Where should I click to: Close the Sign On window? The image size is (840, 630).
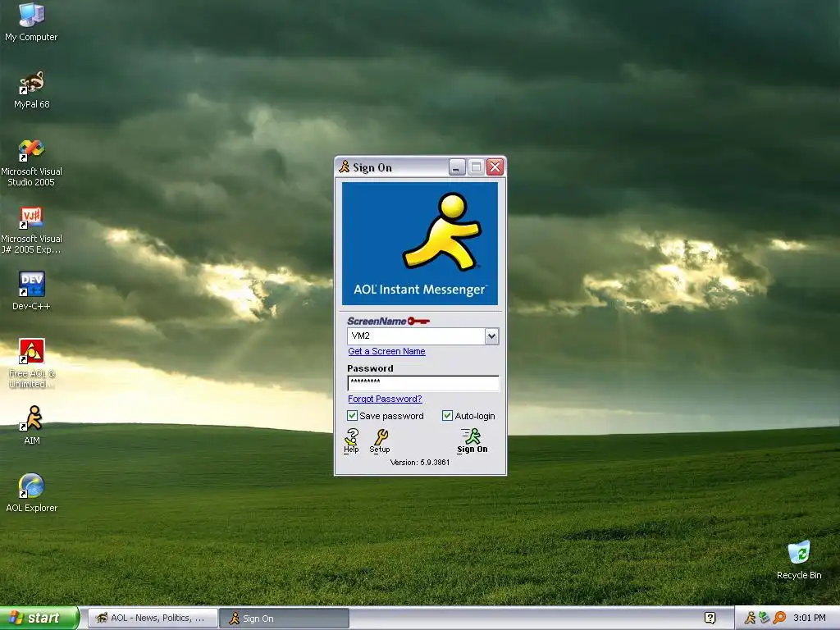[495, 167]
